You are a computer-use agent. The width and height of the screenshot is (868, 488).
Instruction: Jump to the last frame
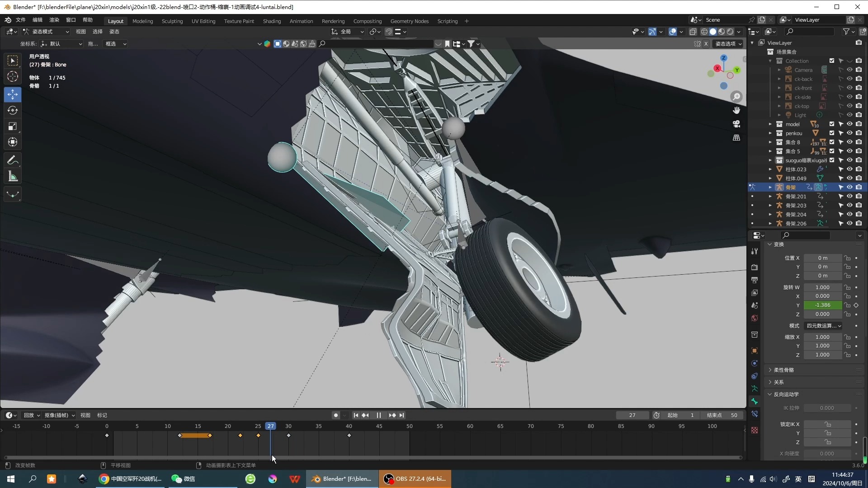pyautogui.click(x=401, y=415)
